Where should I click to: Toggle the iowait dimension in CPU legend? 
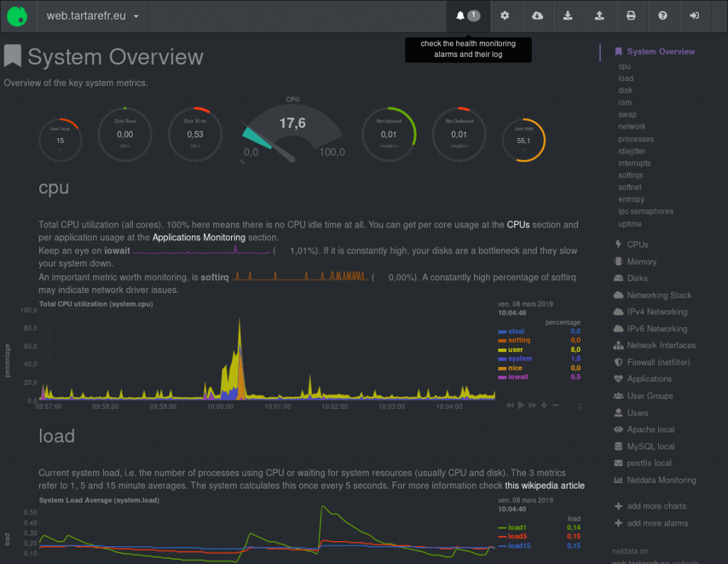(x=518, y=377)
